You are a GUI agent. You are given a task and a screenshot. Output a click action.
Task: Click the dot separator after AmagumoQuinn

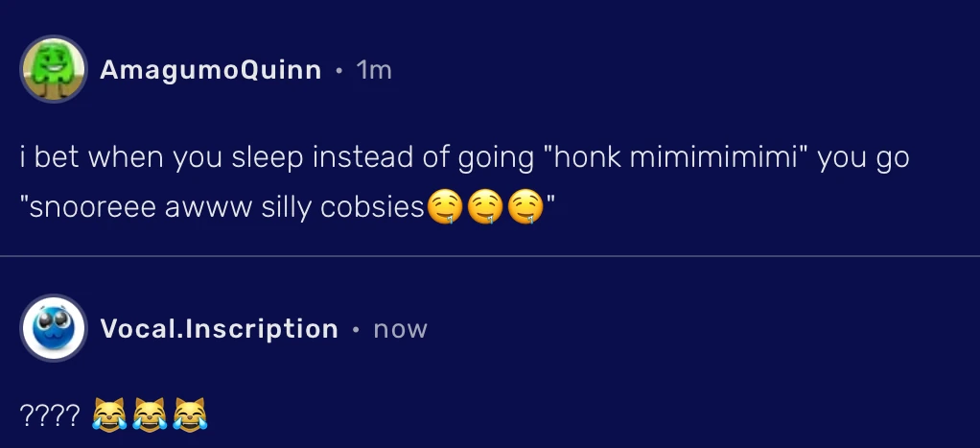[338, 70]
